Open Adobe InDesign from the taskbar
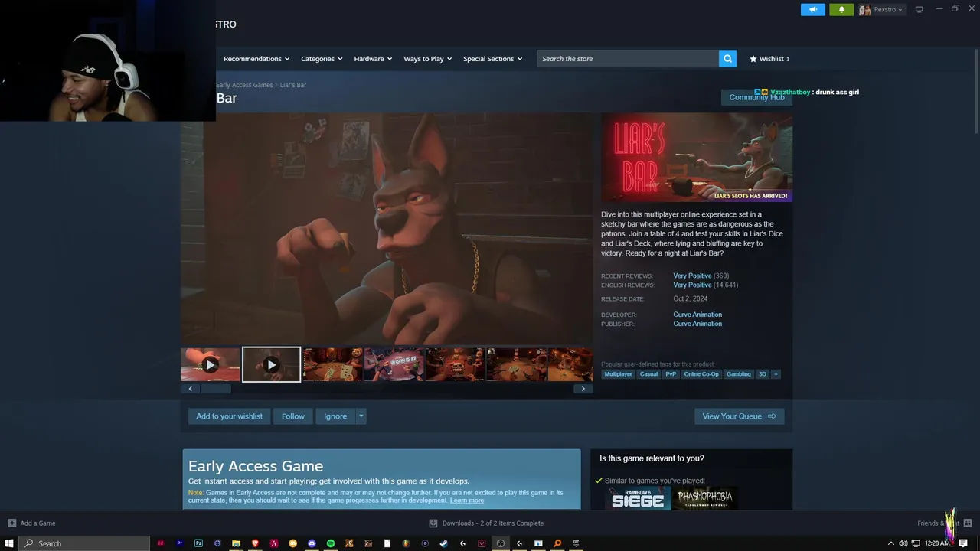Image resolution: width=980 pixels, height=551 pixels. [161, 543]
